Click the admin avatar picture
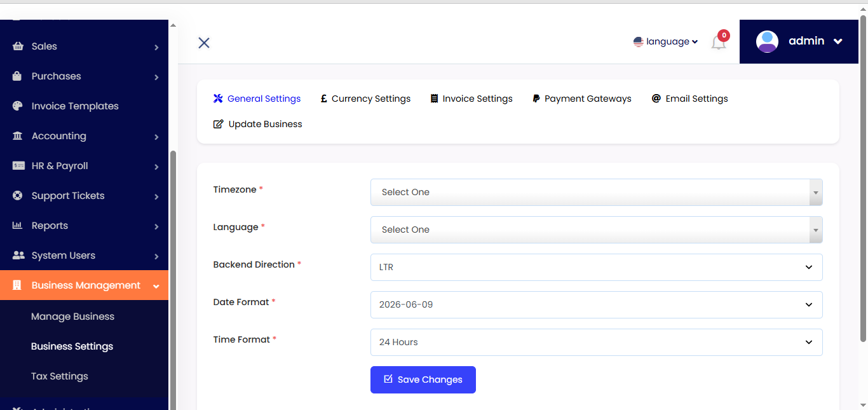 [x=767, y=41]
